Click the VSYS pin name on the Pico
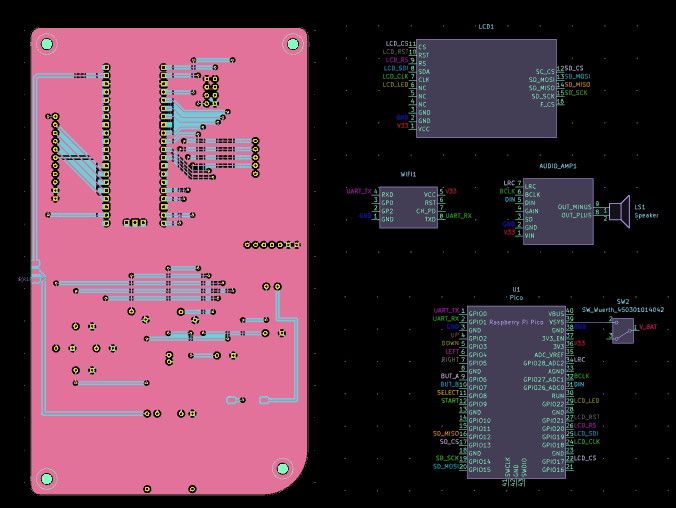Viewport: 676px width, 508px height. point(556,322)
